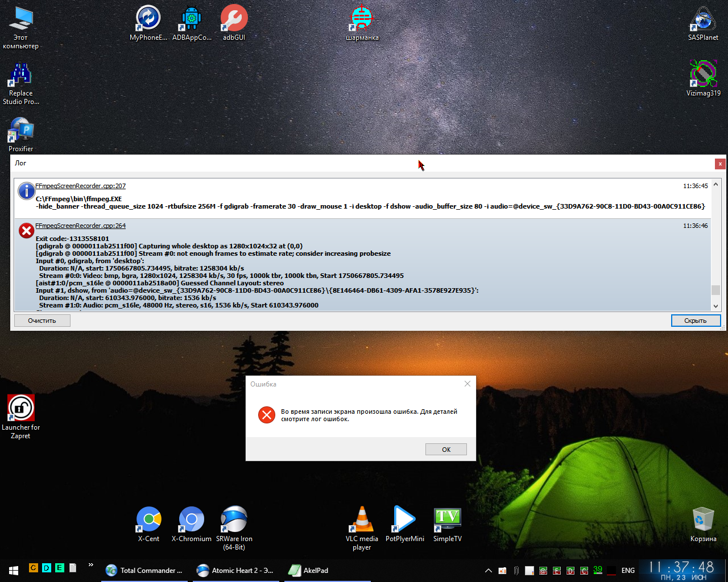Open the Windows Start menu

click(x=14, y=570)
